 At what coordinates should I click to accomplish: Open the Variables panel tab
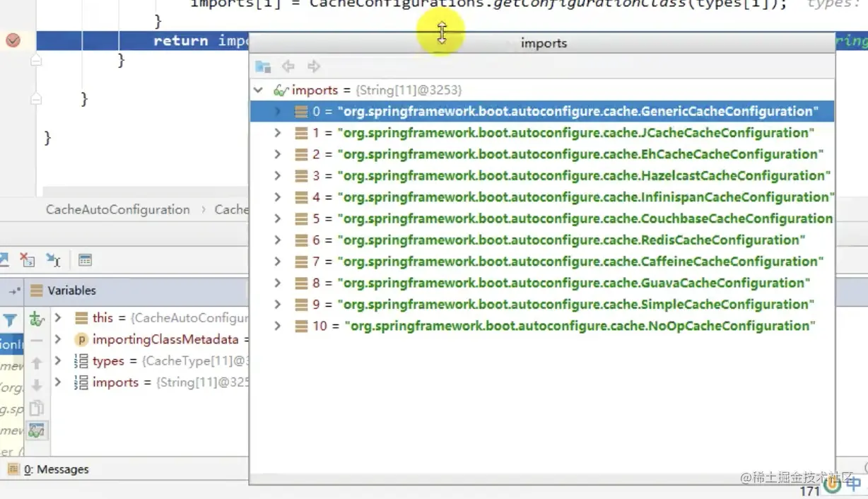(63, 290)
